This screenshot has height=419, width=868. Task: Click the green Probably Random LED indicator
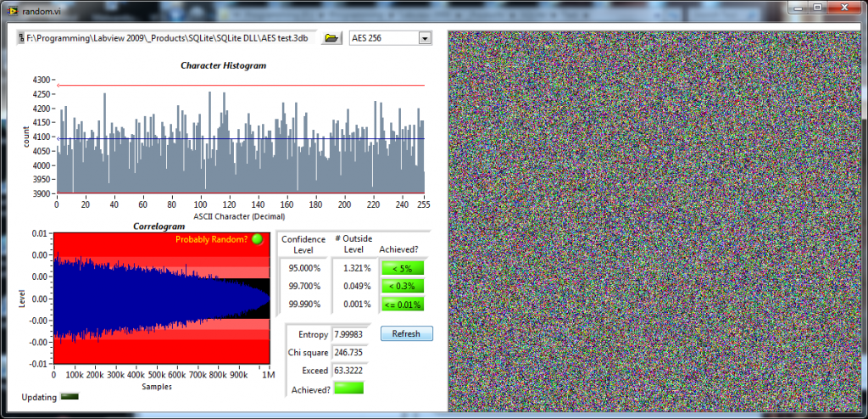tap(257, 239)
